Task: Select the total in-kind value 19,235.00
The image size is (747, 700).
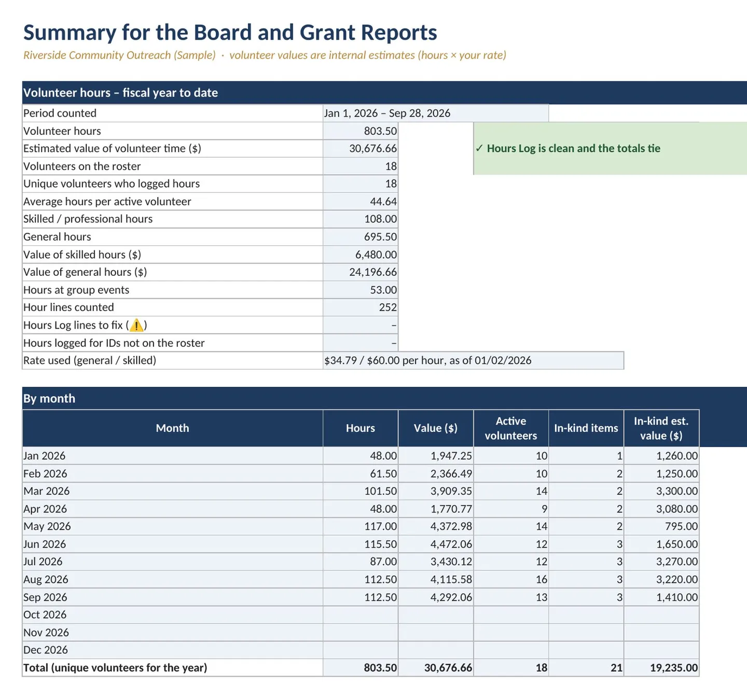Action: (661, 668)
